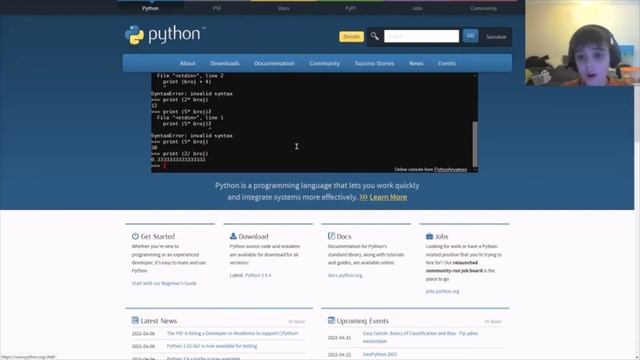Open the GeoPython 2021 event link
640x360 pixels.
pos(380,354)
